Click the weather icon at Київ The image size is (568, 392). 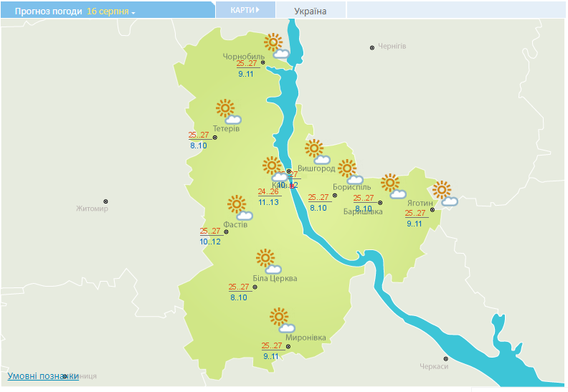click(275, 169)
